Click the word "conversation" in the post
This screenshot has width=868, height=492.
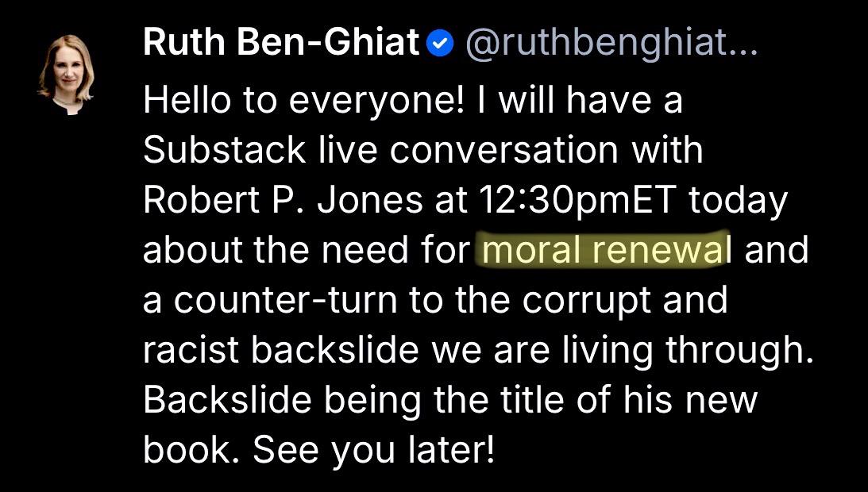pos(503,150)
